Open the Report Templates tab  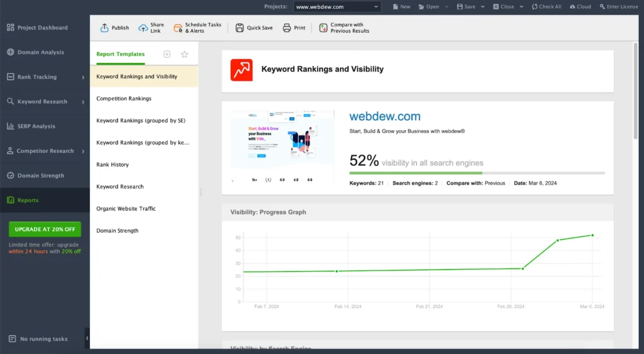[120, 54]
